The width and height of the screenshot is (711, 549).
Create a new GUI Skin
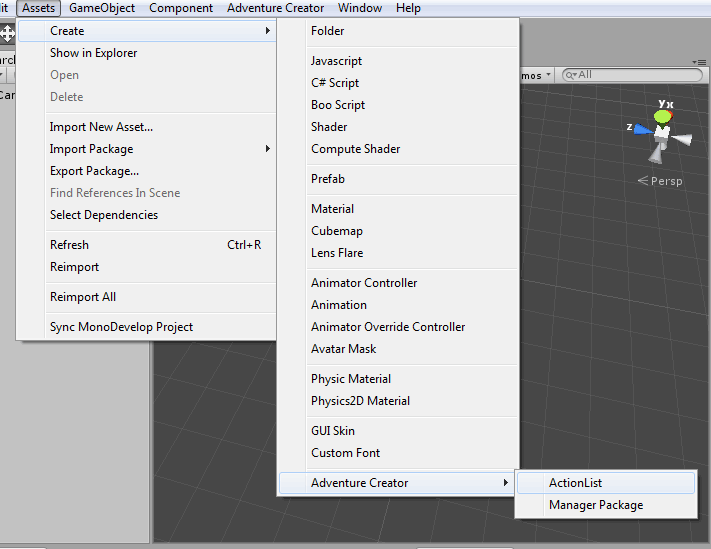[398, 431]
